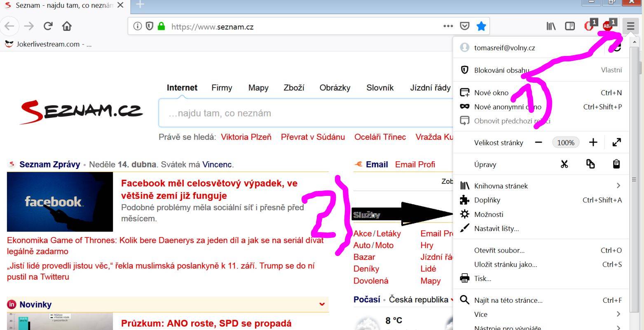Click the Adblock Plus toolbar icon
Screen dimensions: 644x330
609,26
